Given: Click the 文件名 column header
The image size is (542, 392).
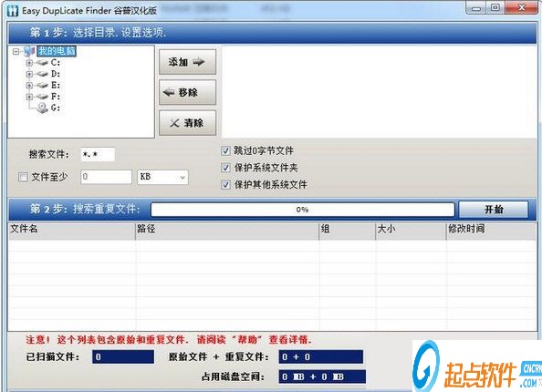Looking at the screenshot, I should (x=71, y=231).
